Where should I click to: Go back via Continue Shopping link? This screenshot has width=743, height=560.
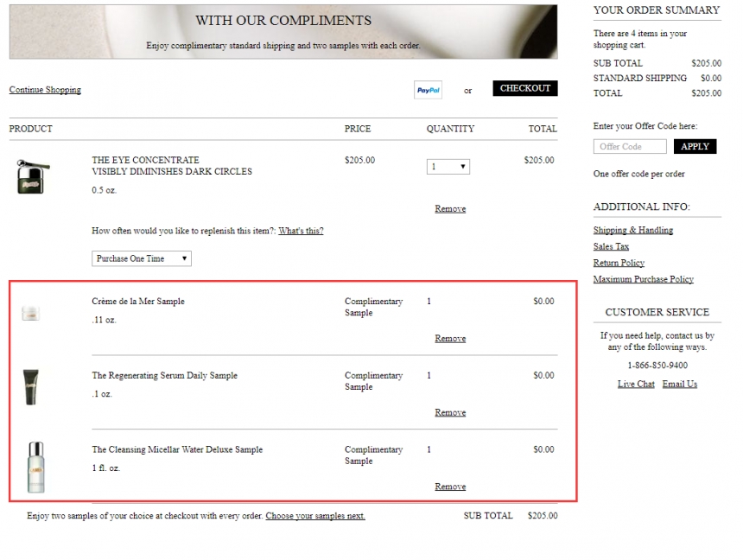45,90
